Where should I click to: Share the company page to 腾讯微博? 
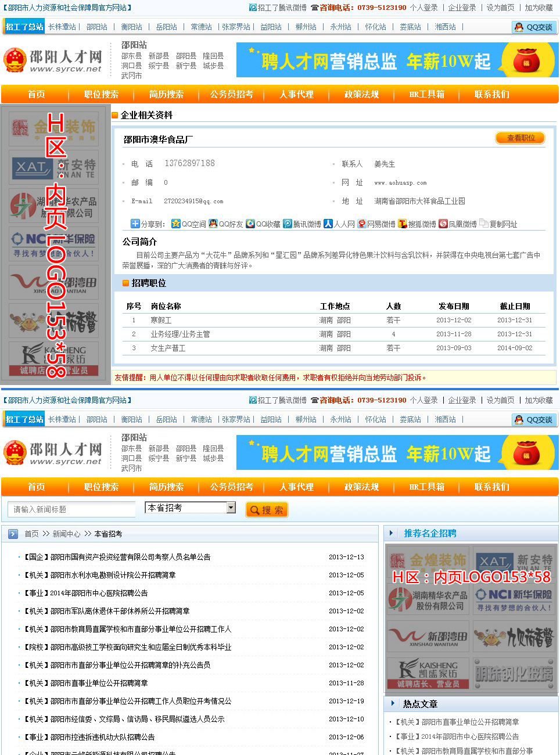(x=288, y=224)
